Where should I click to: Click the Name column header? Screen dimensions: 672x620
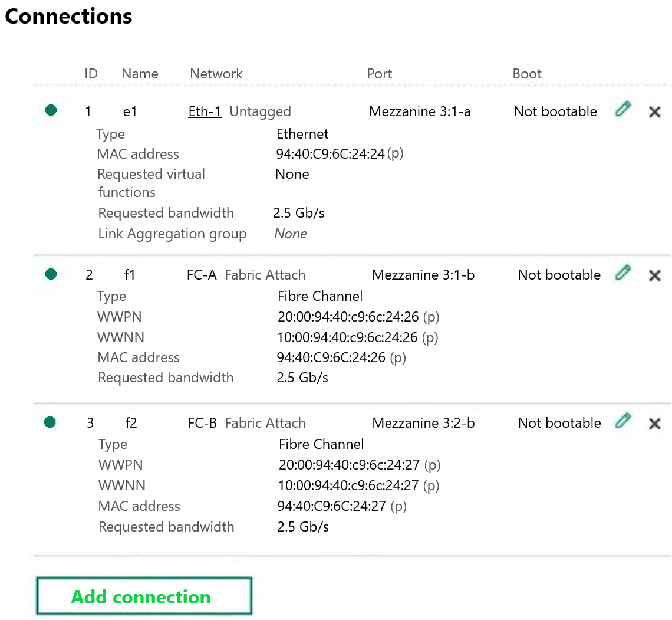[140, 74]
